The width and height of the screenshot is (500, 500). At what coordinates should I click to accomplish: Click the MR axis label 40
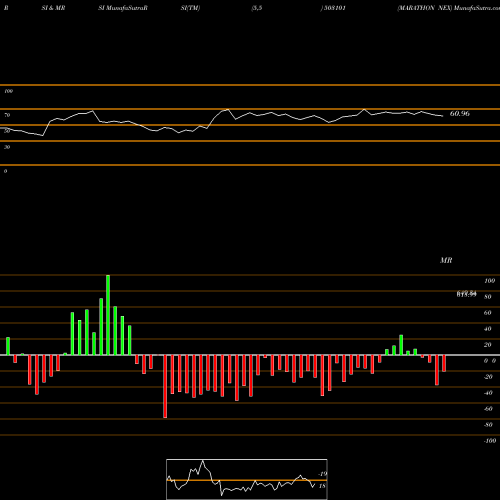click(x=488, y=329)
